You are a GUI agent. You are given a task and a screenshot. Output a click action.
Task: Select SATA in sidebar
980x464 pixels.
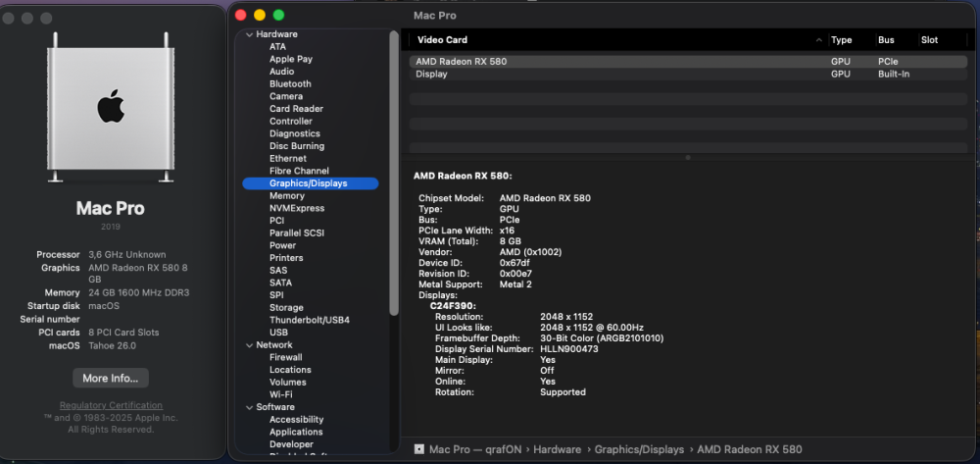coord(280,283)
